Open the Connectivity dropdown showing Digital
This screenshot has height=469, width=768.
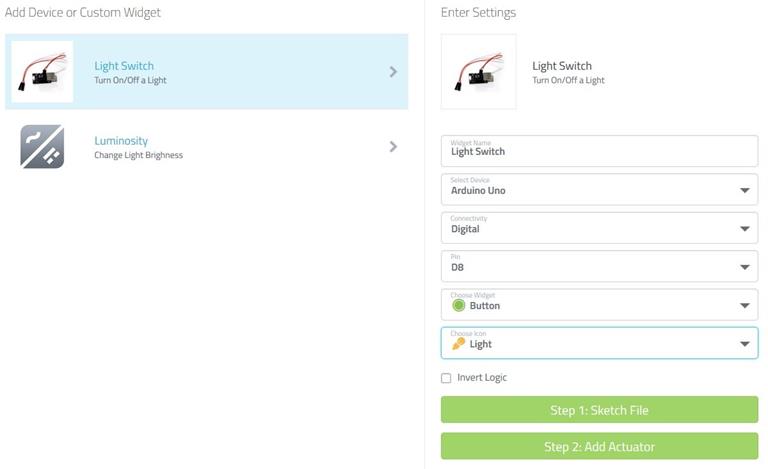point(599,228)
